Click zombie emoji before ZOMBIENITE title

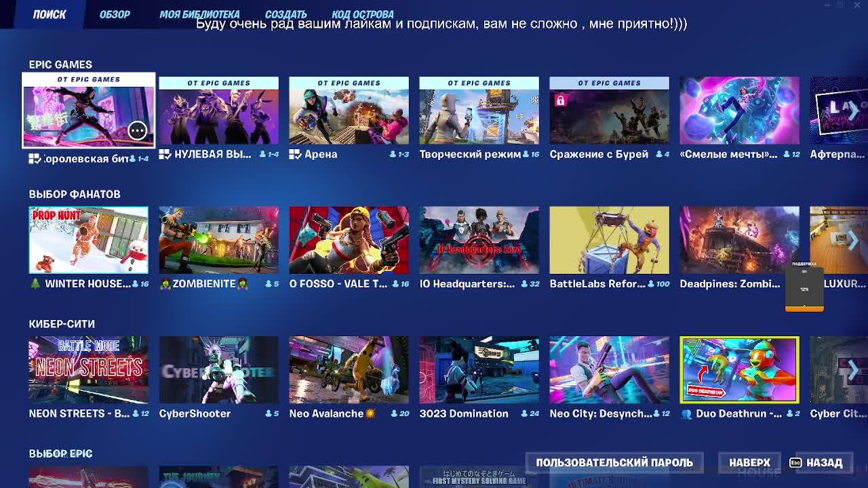[165, 283]
